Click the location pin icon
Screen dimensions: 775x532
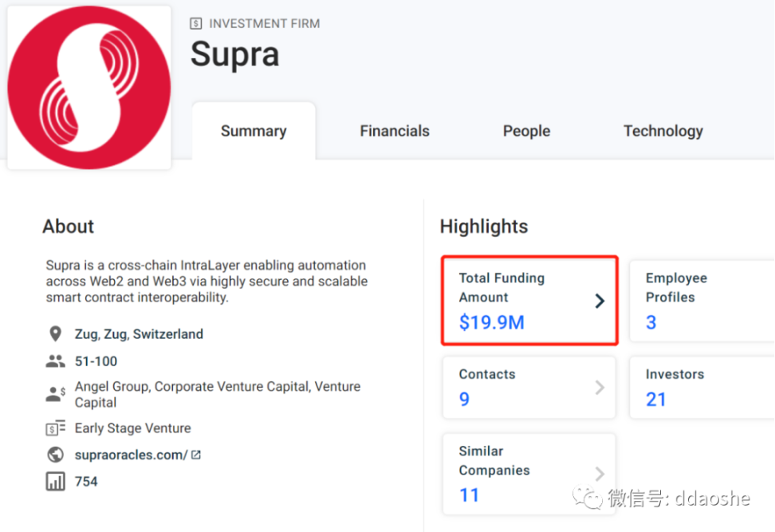55,333
